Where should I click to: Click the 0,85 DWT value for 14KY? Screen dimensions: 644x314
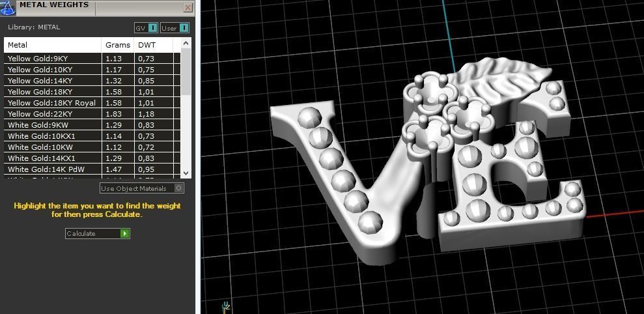coord(147,81)
